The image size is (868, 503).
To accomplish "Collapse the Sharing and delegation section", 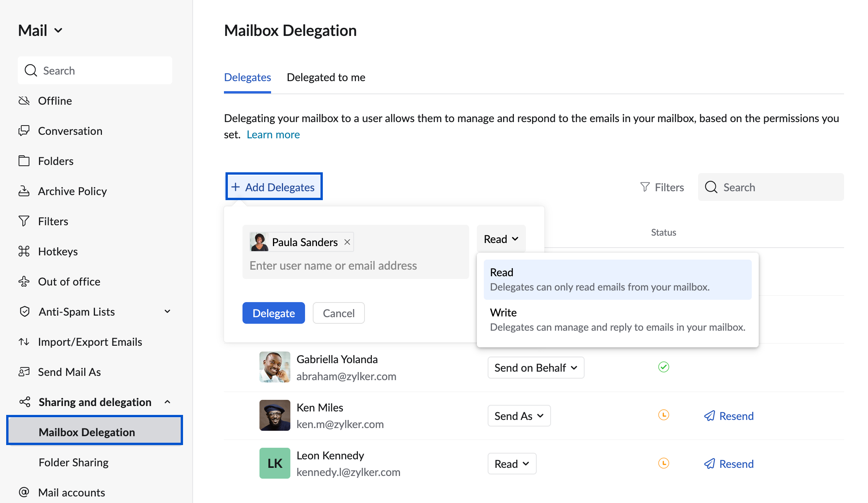I will click(x=168, y=402).
